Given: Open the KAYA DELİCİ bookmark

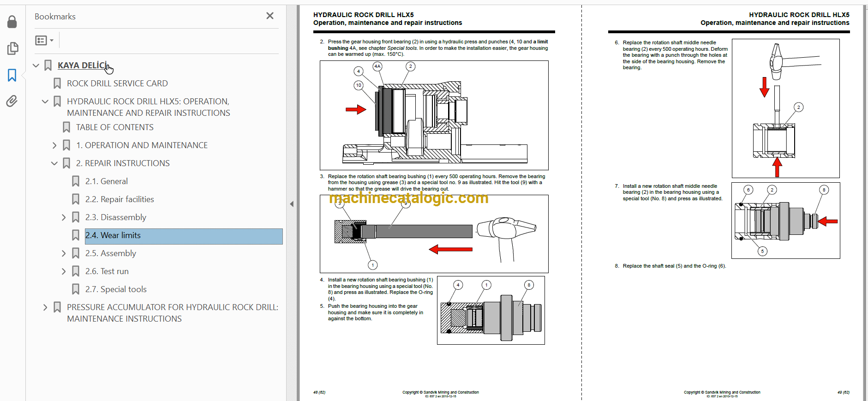Looking at the screenshot, I should 83,66.
